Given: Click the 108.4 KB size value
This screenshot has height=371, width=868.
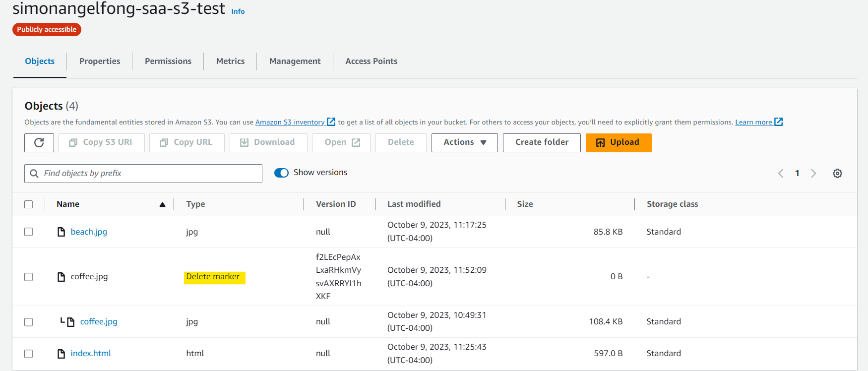Looking at the screenshot, I should [x=606, y=321].
